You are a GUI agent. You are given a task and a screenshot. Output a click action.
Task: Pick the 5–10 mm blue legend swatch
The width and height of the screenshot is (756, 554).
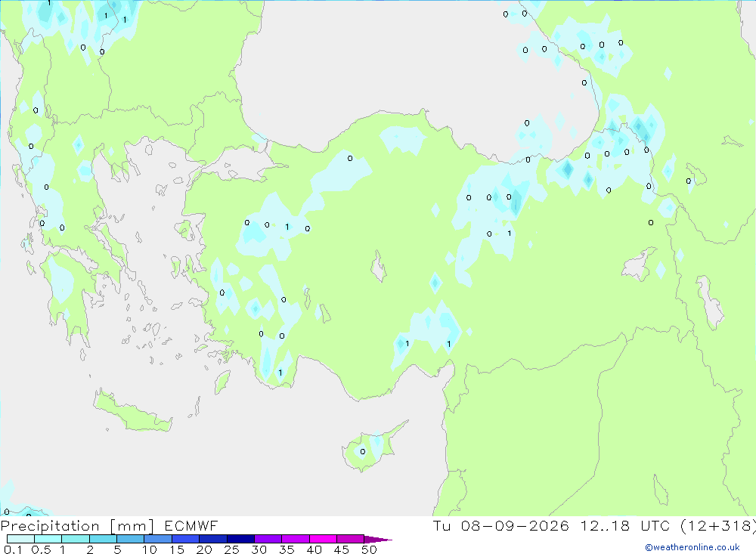(130, 539)
